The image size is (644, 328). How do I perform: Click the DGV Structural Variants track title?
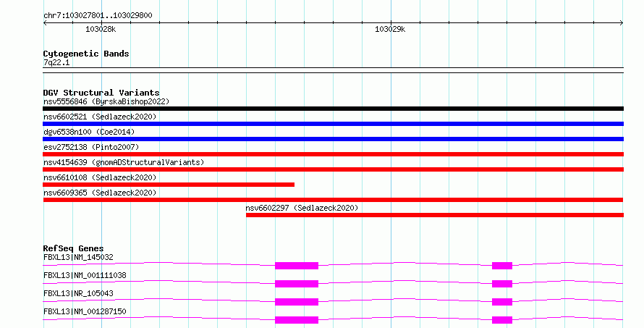101,93
